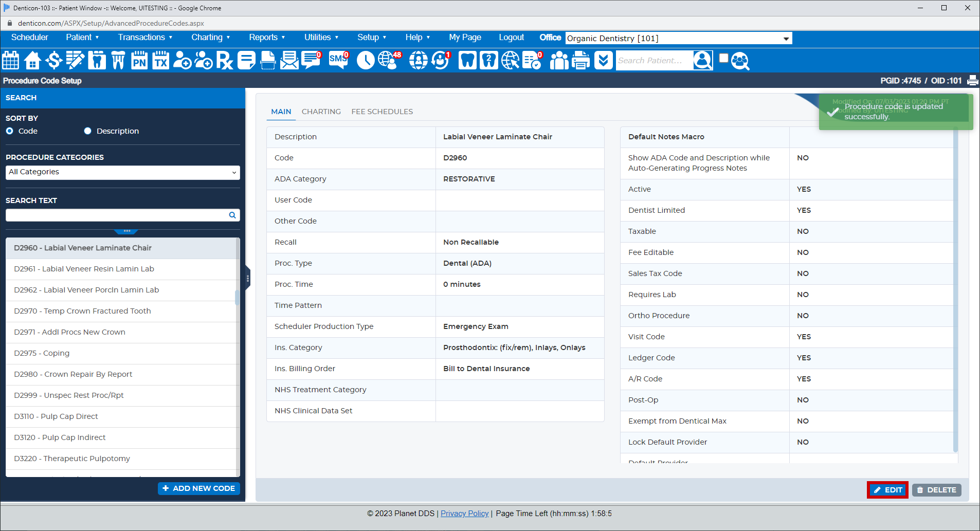The width and height of the screenshot is (980, 531).
Task: Open the Procedure Categories dropdown
Action: (x=122, y=172)
